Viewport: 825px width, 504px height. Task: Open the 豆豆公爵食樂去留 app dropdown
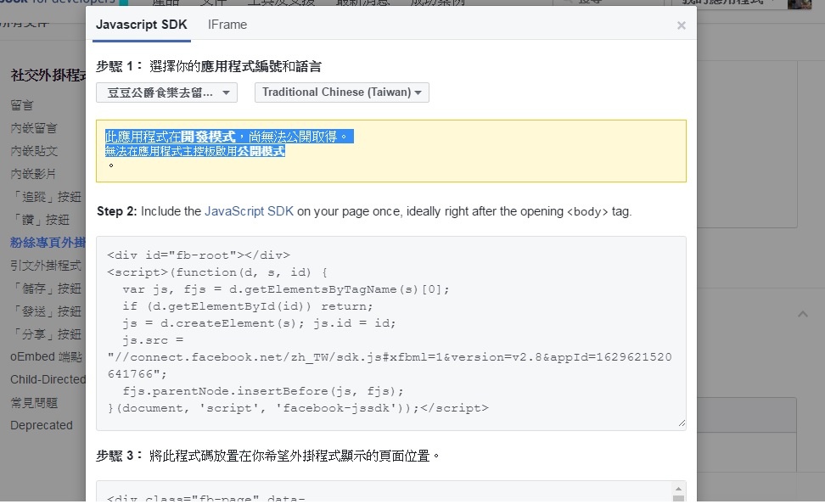[x=167, y=92]
